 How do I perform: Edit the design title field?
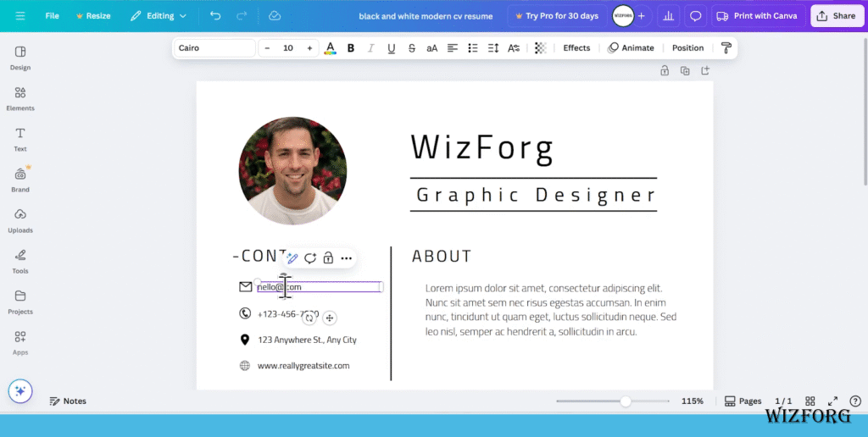click(426, 16)
